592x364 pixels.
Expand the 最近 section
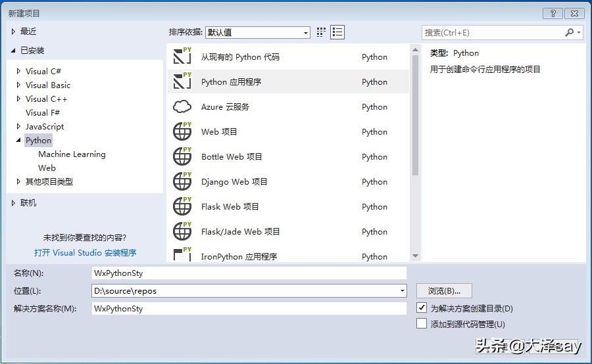(13, 32)
